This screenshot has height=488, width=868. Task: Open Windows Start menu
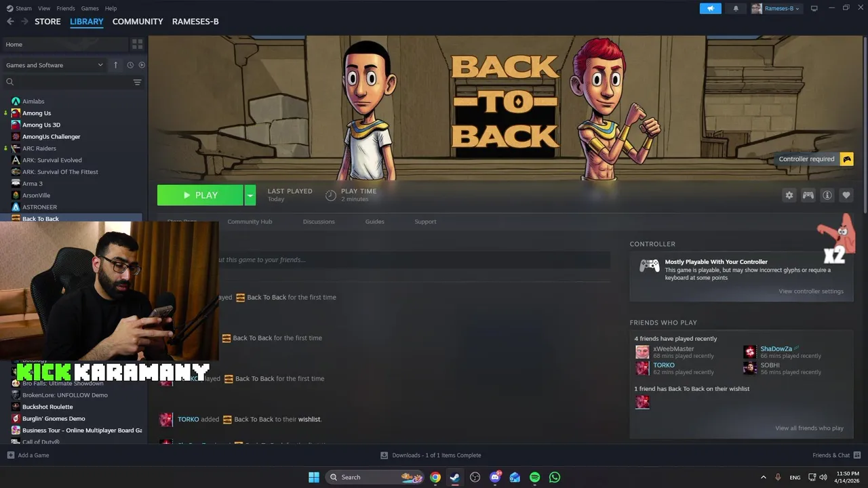(314, 477)
